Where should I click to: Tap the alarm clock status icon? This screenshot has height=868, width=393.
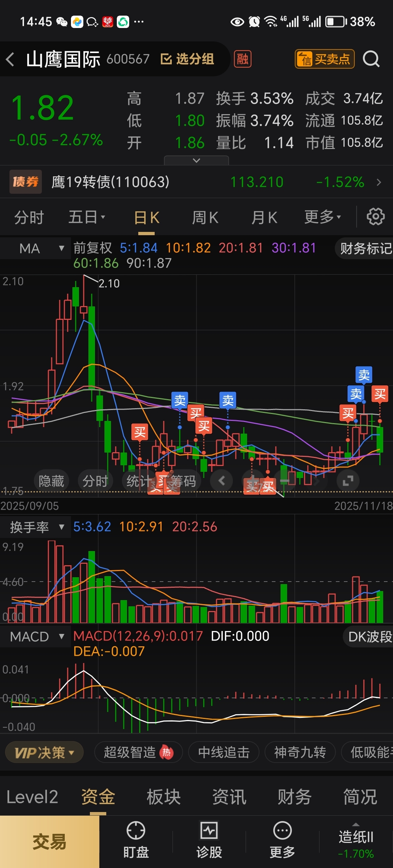(x=254, y=22)
